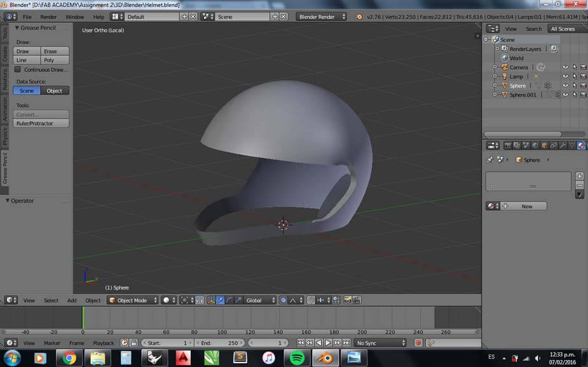Image resolution: width=588 pixels, height=367 pixels.
Task: Toggle visibility eye for Lamp
Action: click(565, 76)
